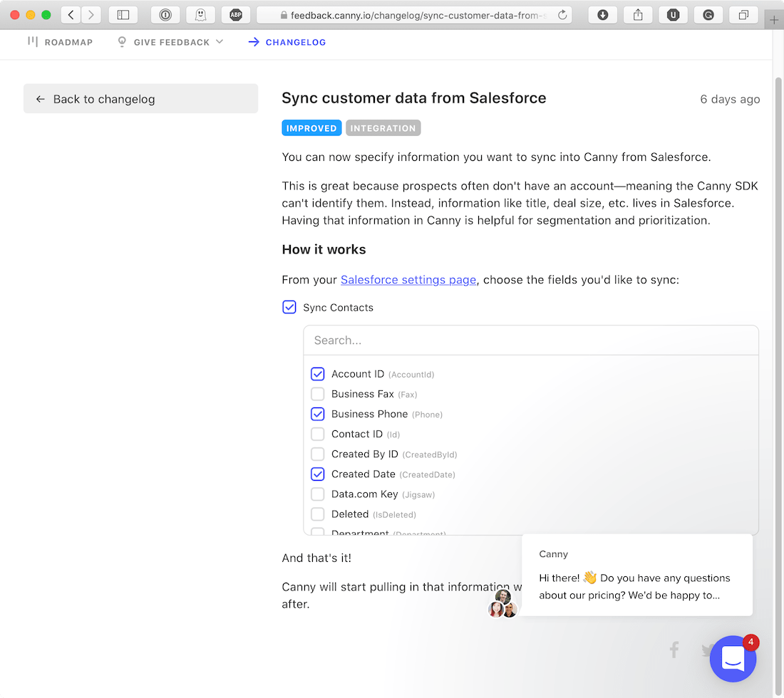Check the Business Fax checkbox
784x698 pixels.
click(x=317, y=394)
